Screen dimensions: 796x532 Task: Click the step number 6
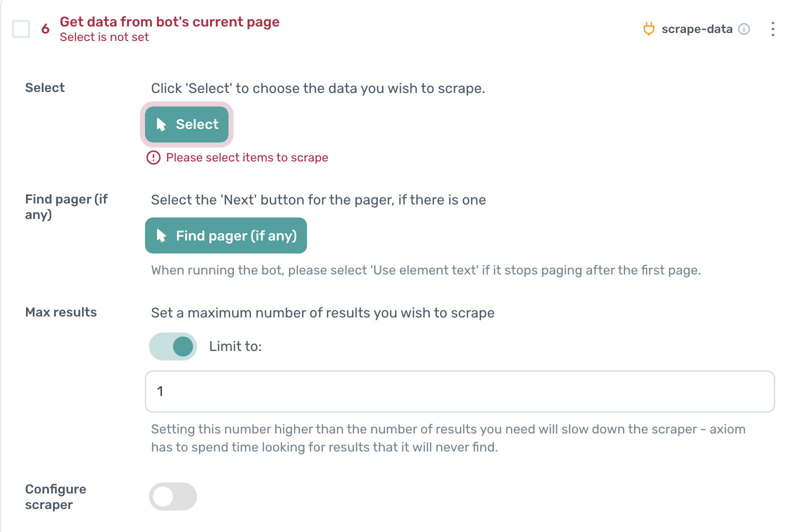pos(45,29)
